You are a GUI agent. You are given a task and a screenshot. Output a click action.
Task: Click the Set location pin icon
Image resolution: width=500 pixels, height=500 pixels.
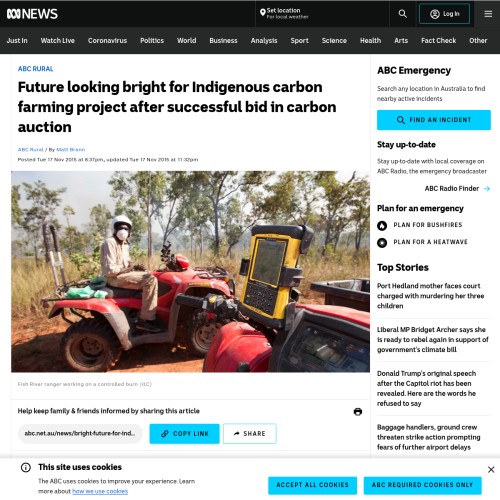[263, 13]
